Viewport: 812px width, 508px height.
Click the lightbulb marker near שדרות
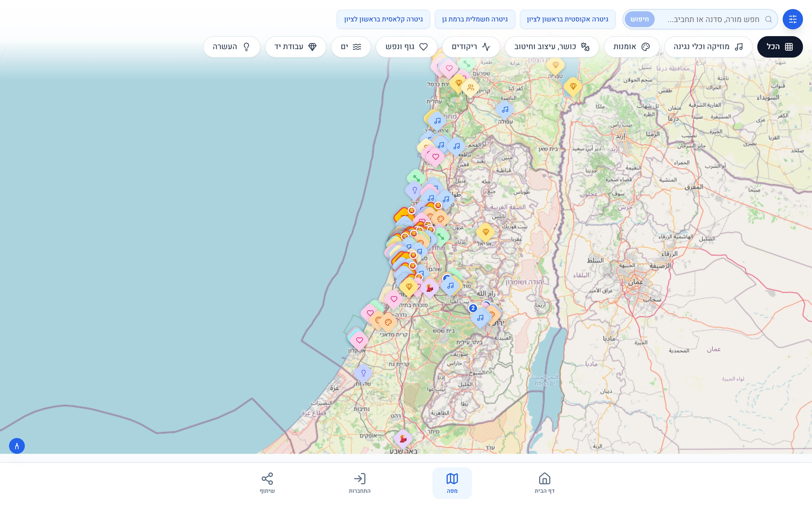point(363,373)
